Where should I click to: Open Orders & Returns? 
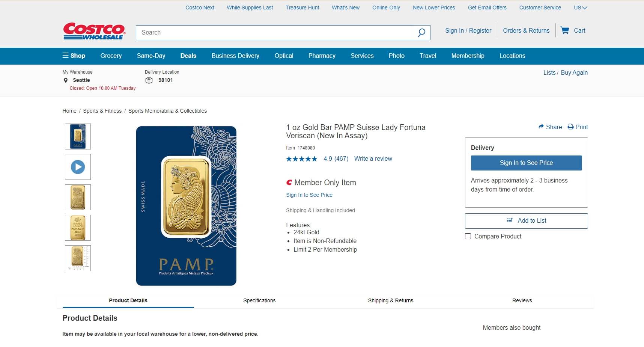pos(526,30)
